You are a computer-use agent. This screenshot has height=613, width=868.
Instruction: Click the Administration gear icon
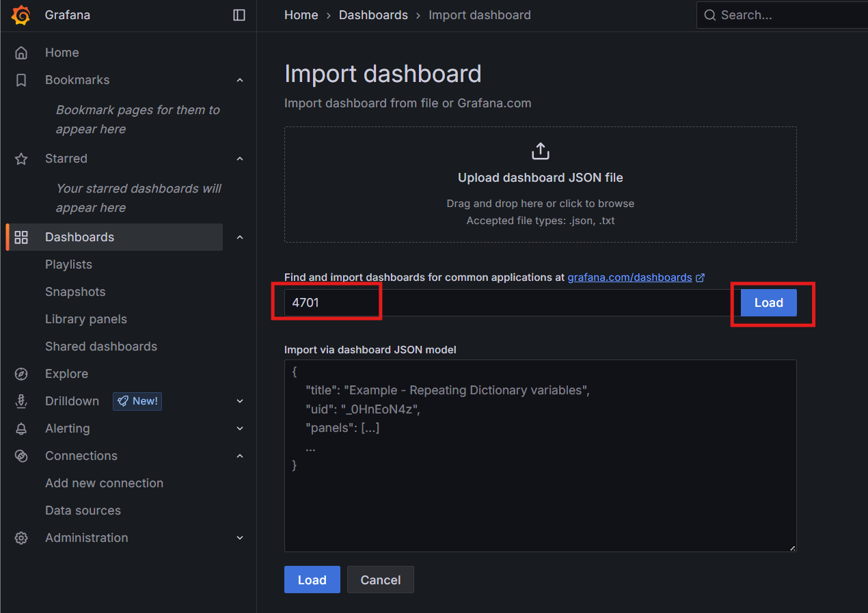coord(21,538)
